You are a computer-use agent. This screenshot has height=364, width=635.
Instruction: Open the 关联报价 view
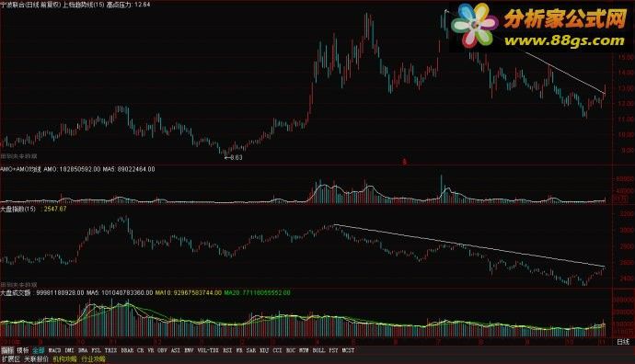36,359
